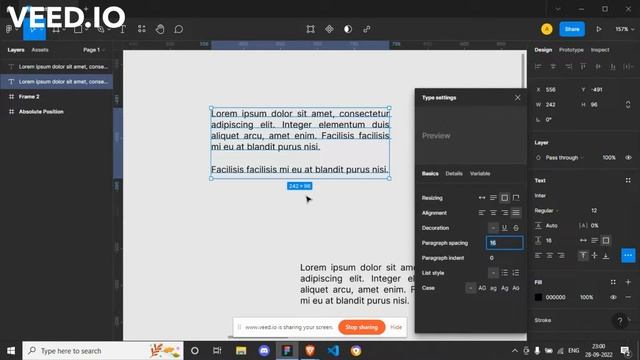Open the Details tab in Type settings

click(x=454, y=173)
